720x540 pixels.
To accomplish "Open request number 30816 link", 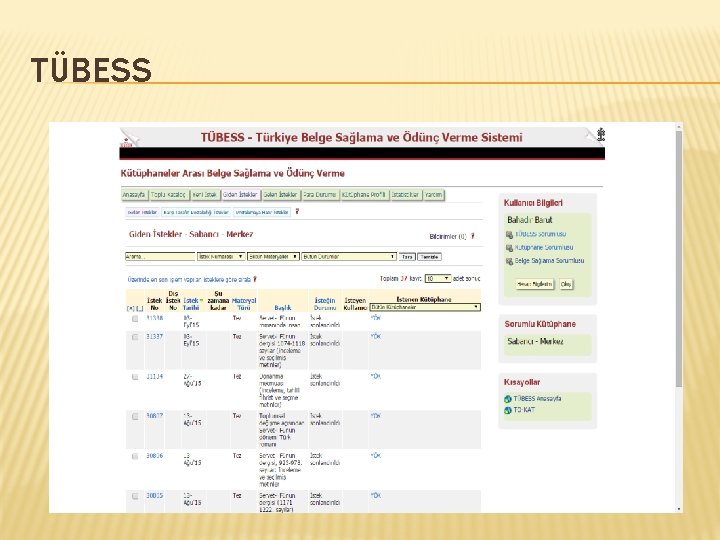I will coord(155,456).
